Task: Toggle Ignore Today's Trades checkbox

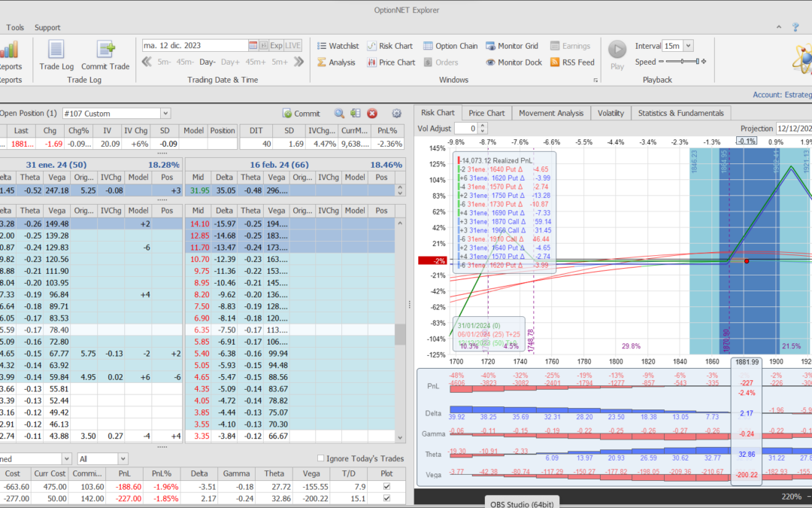Action: (x=321, y=458)
